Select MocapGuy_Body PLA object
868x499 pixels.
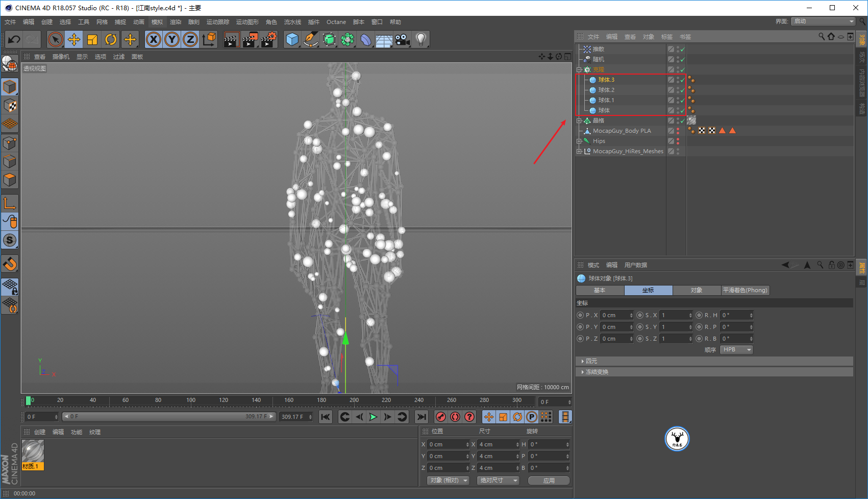point(622,131)
